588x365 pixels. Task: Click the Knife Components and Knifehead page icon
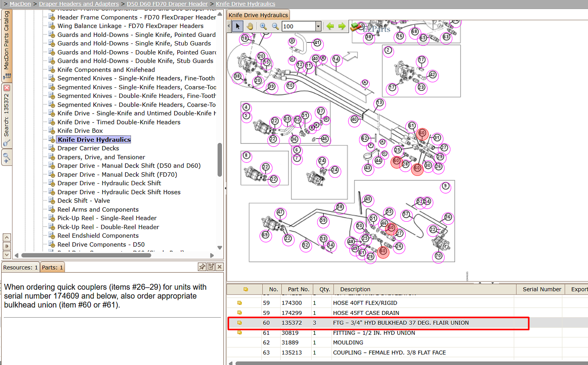51,70
